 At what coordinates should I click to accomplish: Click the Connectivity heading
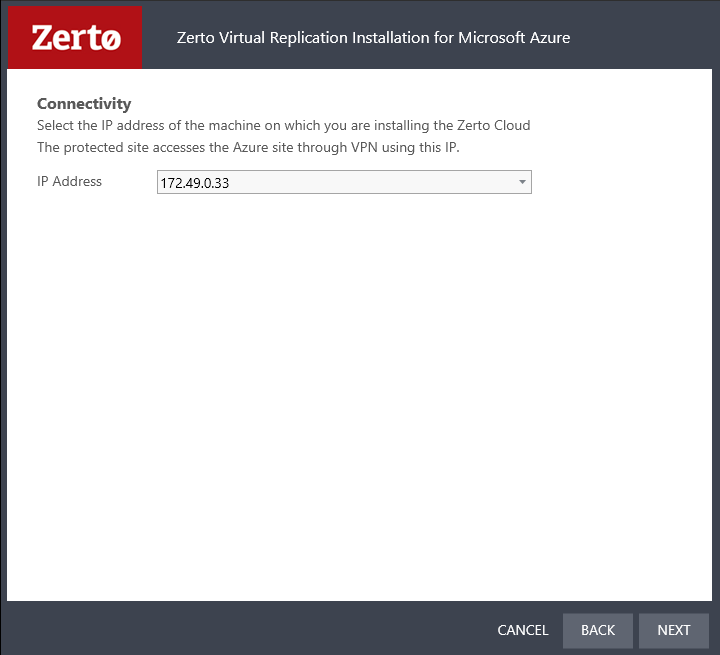pyautogui.click(x=84, y=104)
